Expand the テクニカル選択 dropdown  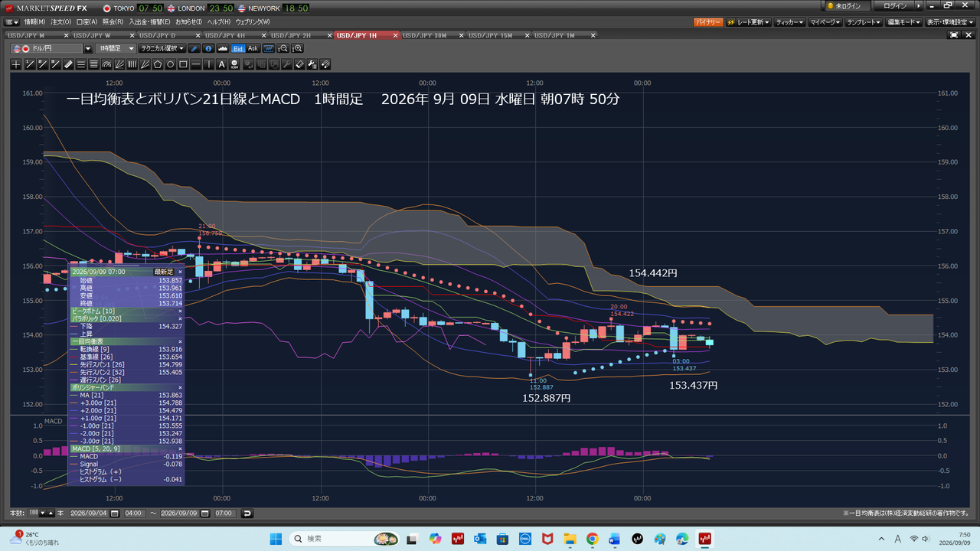pyautogui.click(x=162, y=48)
